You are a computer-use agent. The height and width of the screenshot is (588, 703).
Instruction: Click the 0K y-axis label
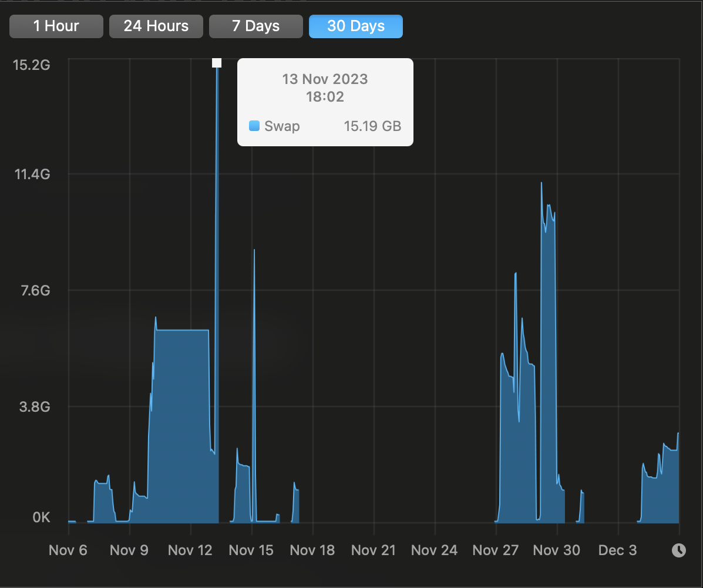click(x=41, y=517)
